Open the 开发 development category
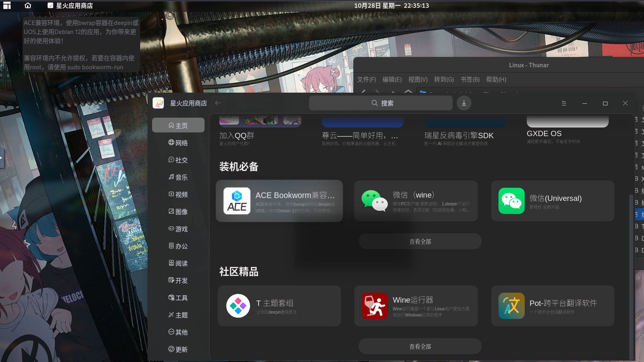This screenshot has width=644, height=362. (178, 280)
